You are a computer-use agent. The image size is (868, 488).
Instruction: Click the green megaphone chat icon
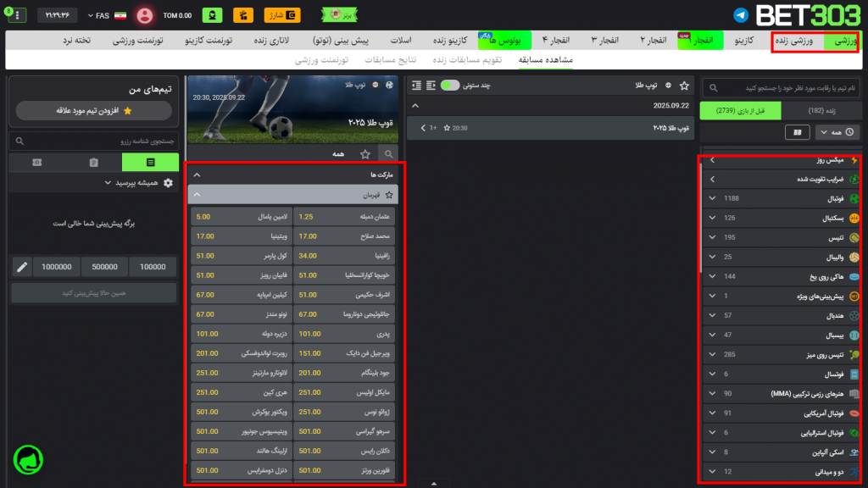[28, 460]
